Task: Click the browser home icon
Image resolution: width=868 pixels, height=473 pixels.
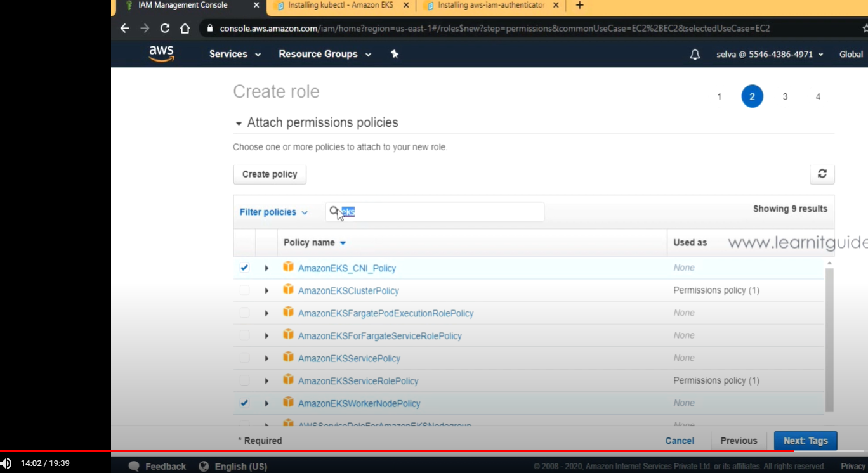Action: tap(185, 28)
